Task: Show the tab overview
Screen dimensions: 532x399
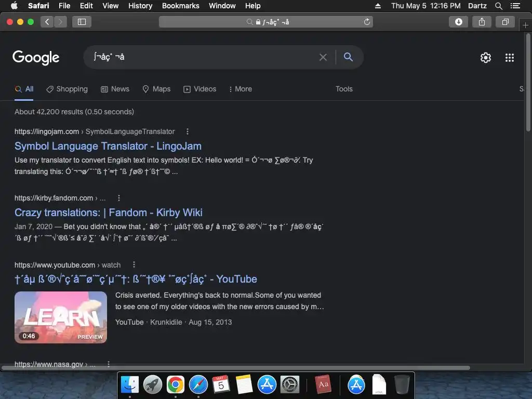Action: click(505, 22)
